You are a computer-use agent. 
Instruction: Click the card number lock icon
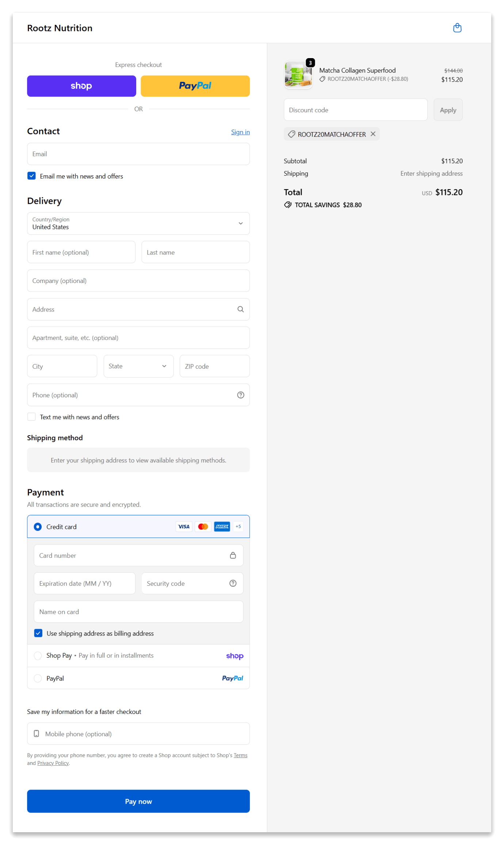(x=233, y=555)
